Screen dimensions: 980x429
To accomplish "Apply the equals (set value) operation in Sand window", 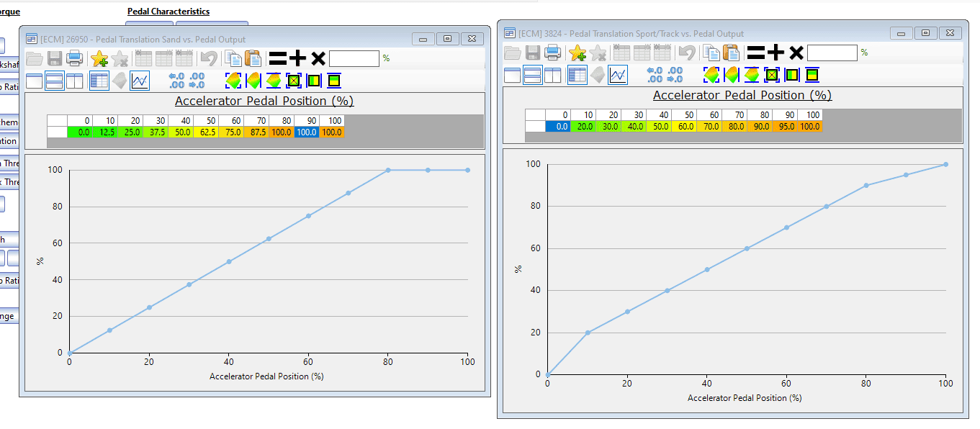I will pos(277,59).
